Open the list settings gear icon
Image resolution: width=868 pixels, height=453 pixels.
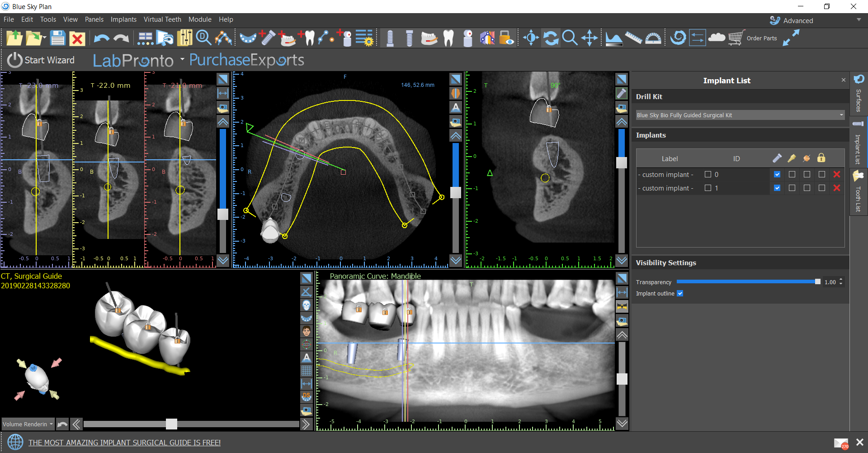pos(364,38)
